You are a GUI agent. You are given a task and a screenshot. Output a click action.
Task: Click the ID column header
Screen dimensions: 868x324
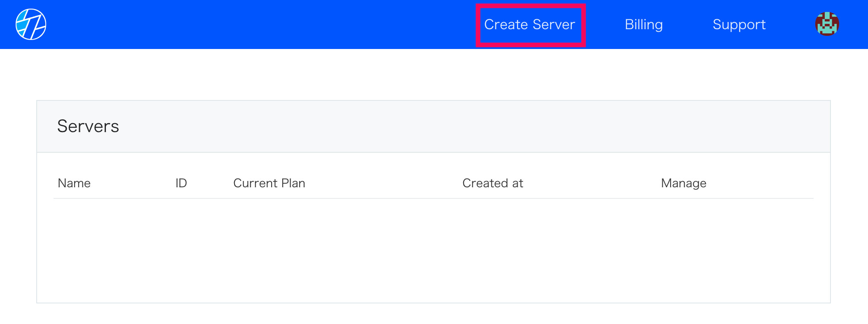pos(181,183)
